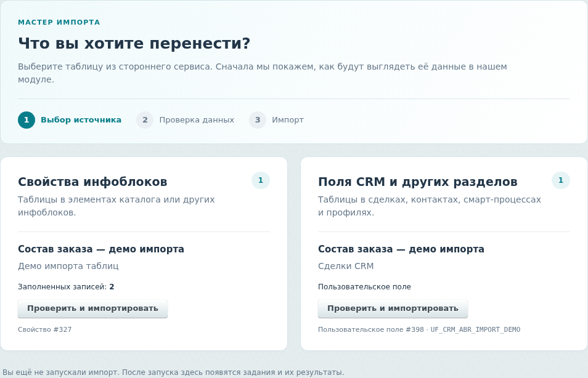Click 'Состав заказа — демо импорта' in CRM card
The height and width of the screenshot is (378, 588).
tap(401, 249)
